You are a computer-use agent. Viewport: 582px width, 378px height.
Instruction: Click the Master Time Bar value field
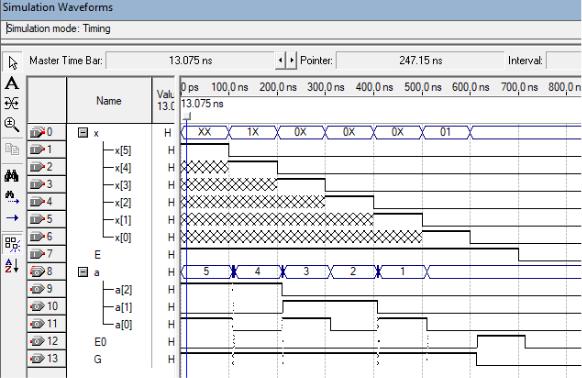[x=190, y=60]
